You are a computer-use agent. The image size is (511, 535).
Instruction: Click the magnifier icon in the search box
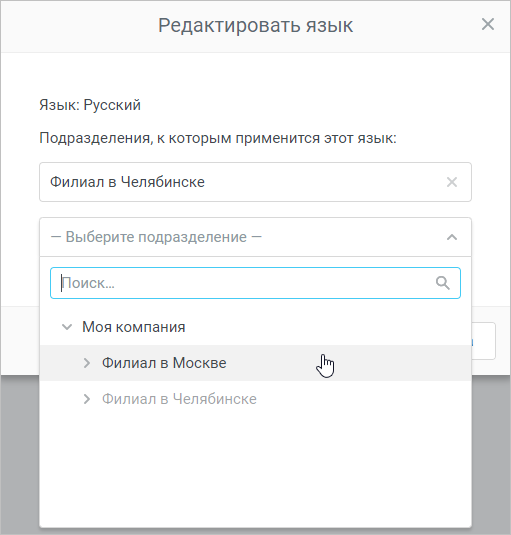(x=442, y=283)
